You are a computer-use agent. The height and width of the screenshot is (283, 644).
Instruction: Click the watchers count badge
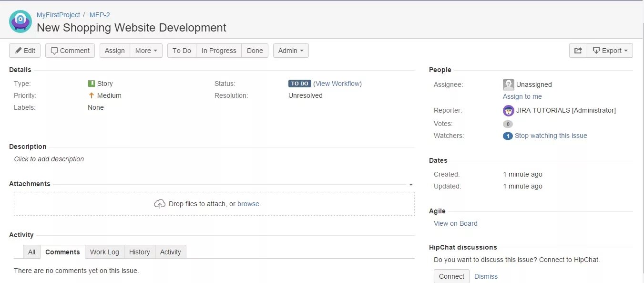point(508,136)
